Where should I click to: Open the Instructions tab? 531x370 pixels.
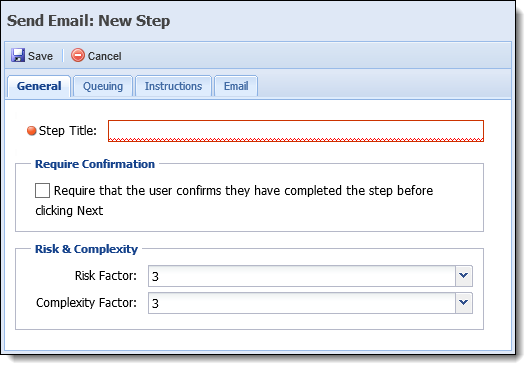pos(173,86)
